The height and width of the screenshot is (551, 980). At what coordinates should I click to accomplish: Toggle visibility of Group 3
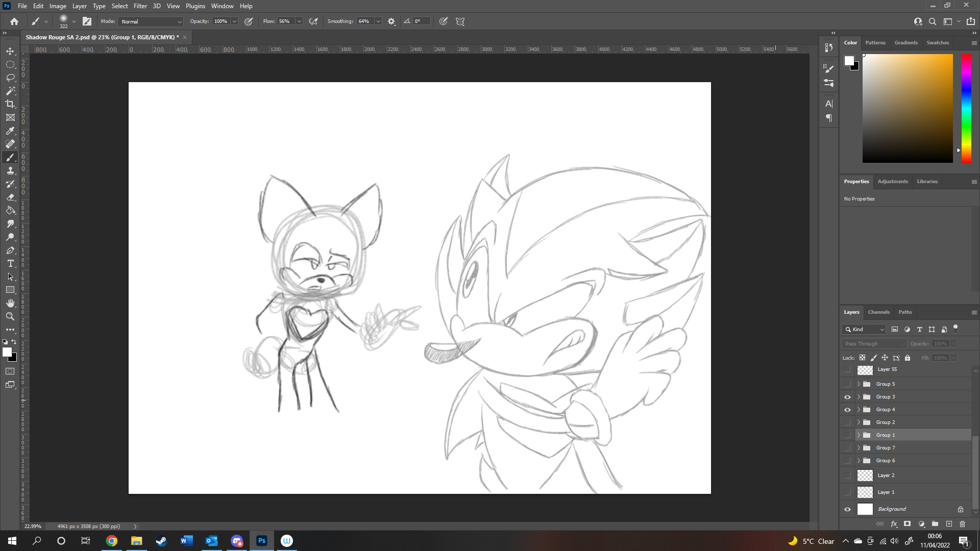[x=847, y=396]
